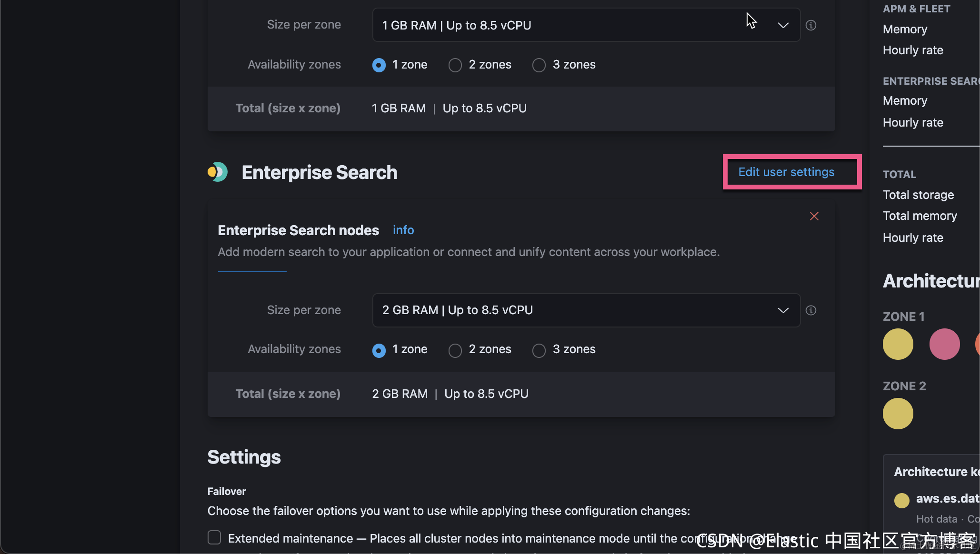Screen dimensions: 980x554
Task: Remove Enterprise Search nodes with red X
Action: tap(814, 216)
